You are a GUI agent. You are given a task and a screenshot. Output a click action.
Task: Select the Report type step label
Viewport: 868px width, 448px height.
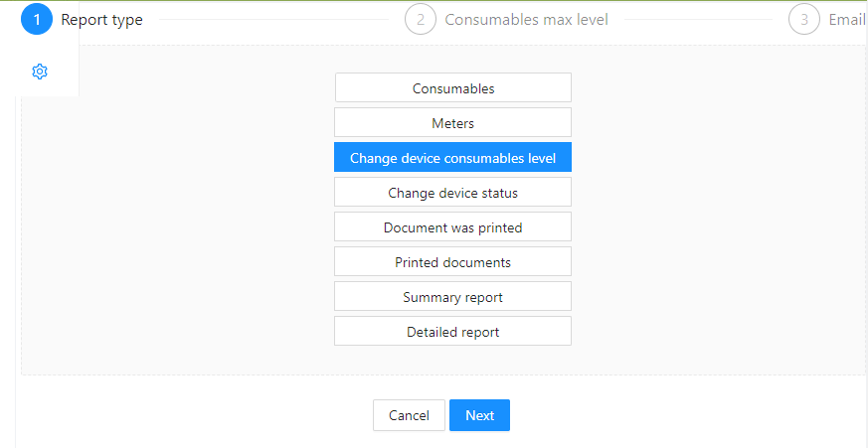coord(101,20)
